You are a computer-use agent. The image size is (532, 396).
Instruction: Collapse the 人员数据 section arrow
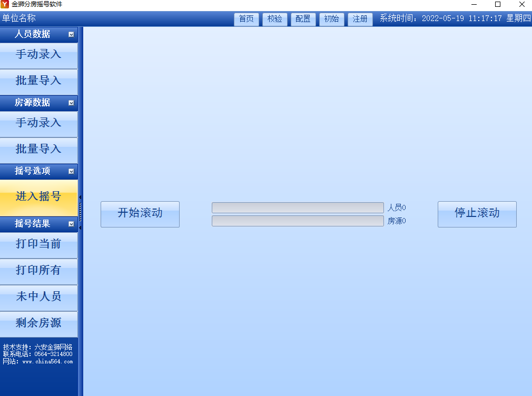(71, 34)
